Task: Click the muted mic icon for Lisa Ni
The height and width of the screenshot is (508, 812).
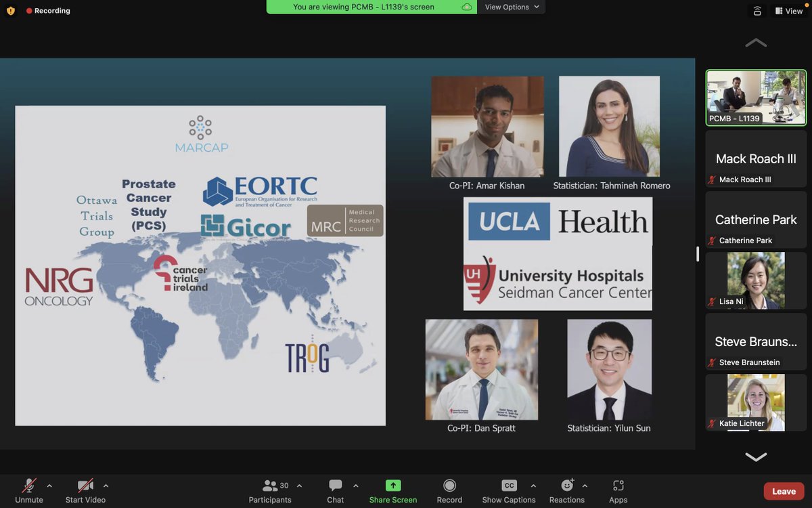Action: click(712, 302)
